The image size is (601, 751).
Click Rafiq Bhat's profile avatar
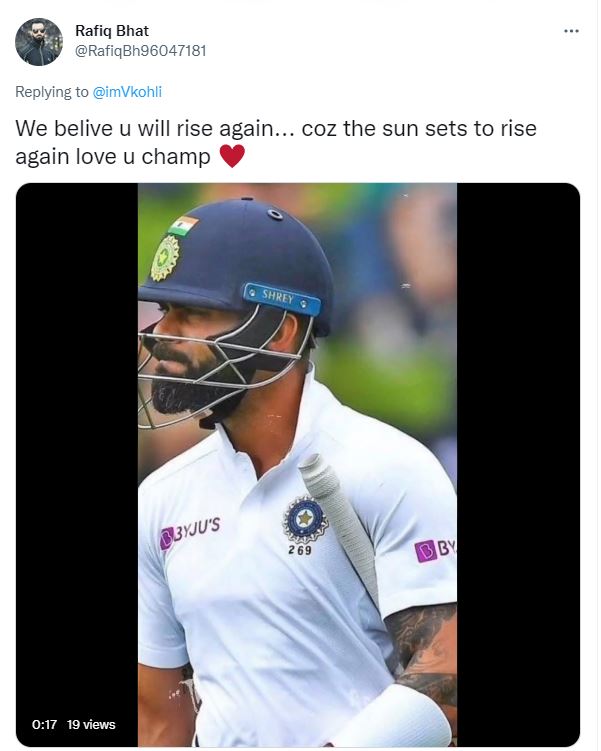tap(39, 42)
